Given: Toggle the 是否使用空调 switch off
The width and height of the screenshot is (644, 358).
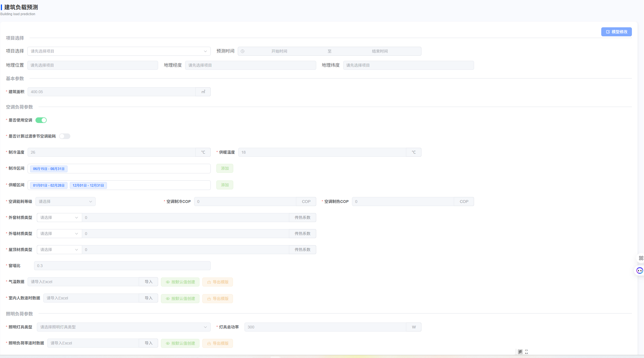Looking at the screenshot, I should pyautogui.click(x=41, y=120).
